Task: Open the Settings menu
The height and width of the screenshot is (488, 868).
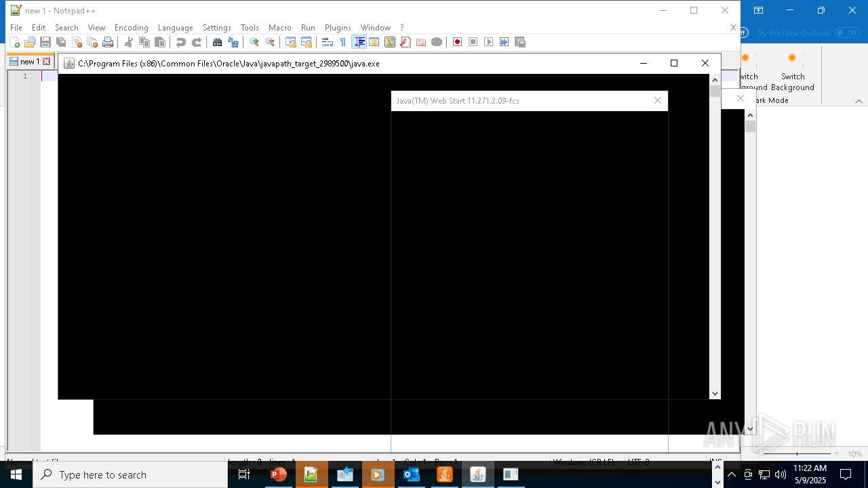Action: pyautogui.click(x=217, y=28)
